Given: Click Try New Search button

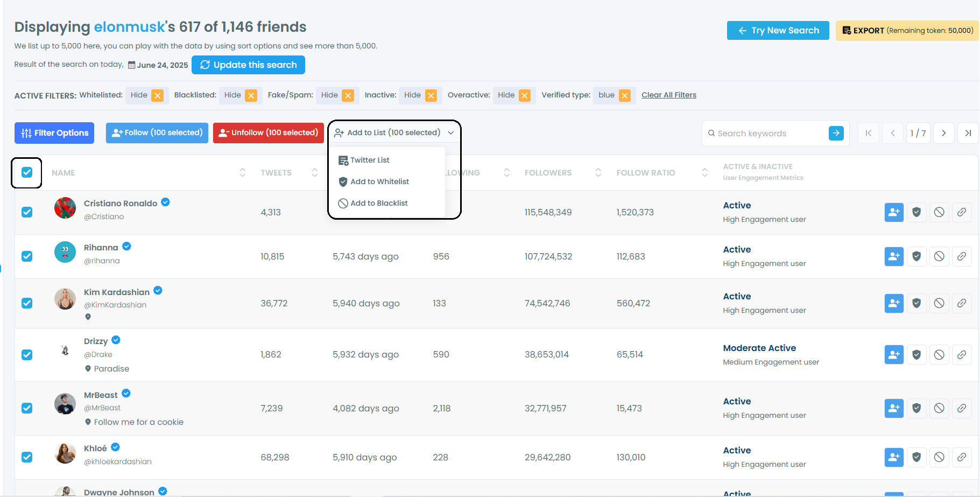Looking at the screenshot, I should (778, 30).
